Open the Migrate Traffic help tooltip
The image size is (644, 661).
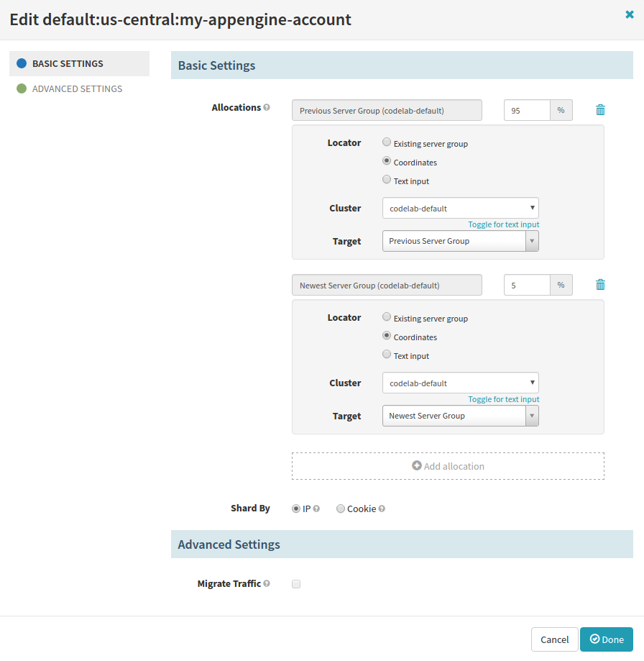[x=267, y=583]
